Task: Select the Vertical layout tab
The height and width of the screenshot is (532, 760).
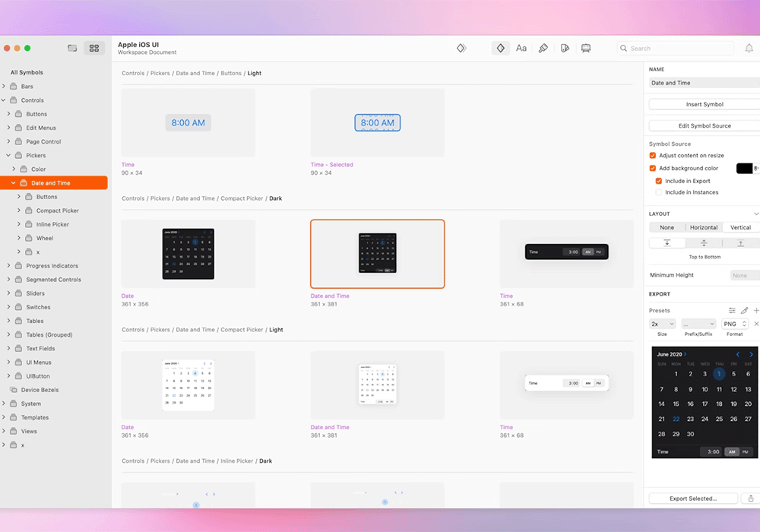Action: point(740,227)
